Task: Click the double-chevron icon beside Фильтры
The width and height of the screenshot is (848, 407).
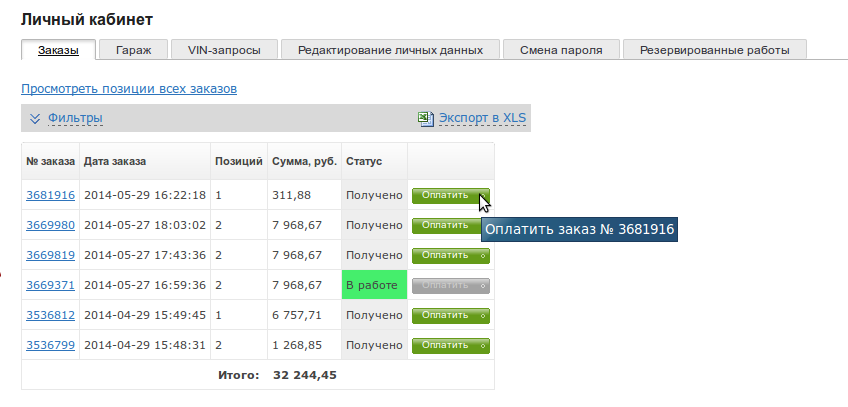Action: [x=35, y=118]
